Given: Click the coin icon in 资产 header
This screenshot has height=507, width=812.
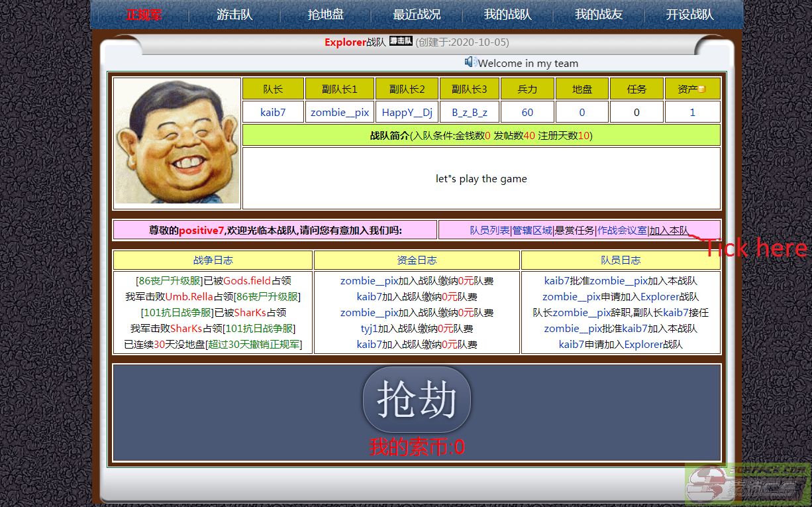Looking at the screenshot, I should (x=701, y=89).
